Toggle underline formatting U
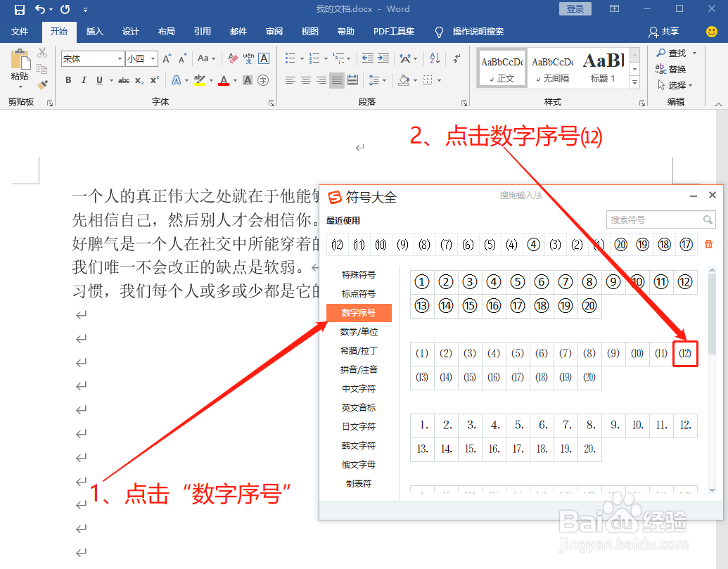The image size is (728, 569). click(x=99, y=80)
